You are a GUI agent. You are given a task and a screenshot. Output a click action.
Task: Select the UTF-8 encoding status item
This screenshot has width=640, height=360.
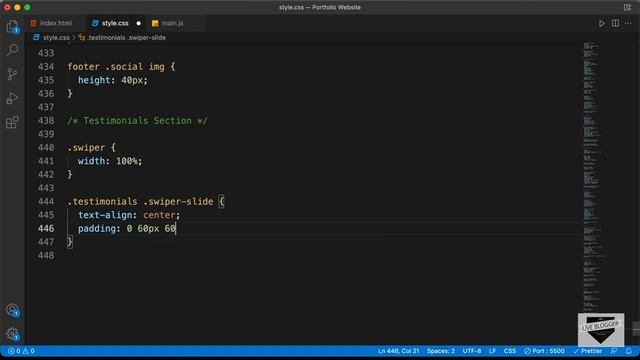pos(472,351)
